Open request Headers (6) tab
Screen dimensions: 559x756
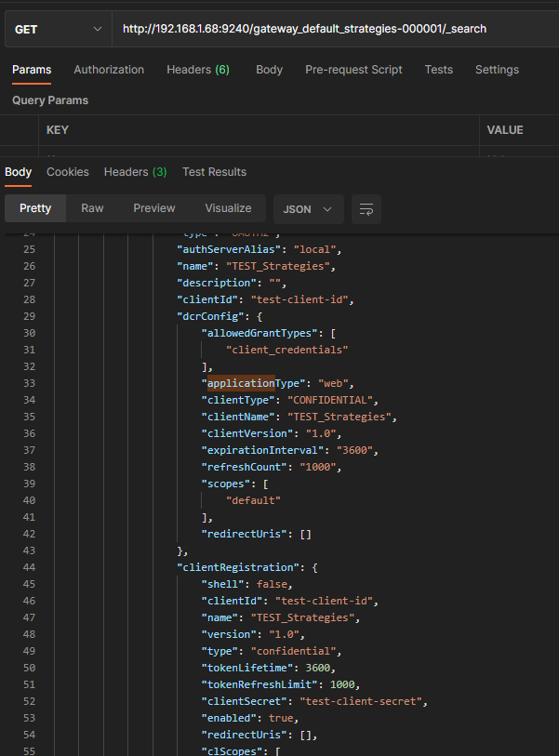click(198, 70)
